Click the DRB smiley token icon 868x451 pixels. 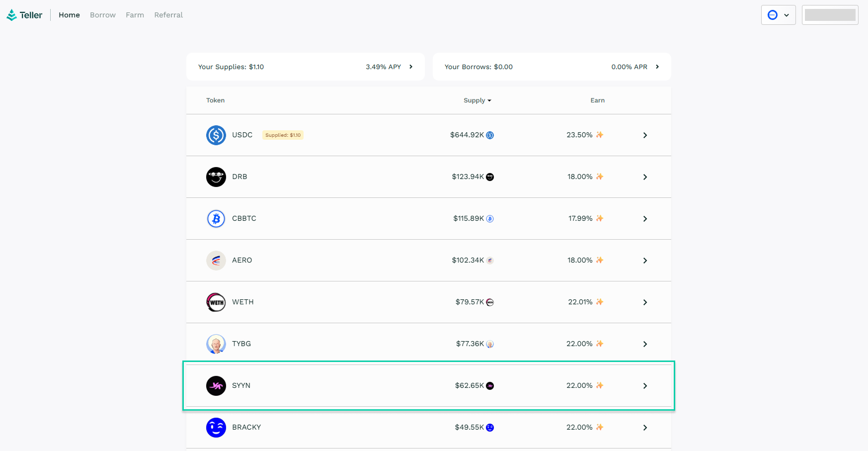[x=216, y=177]
